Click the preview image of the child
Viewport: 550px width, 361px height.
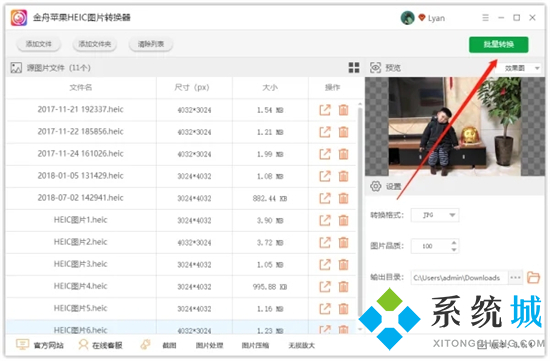point(455,127)
